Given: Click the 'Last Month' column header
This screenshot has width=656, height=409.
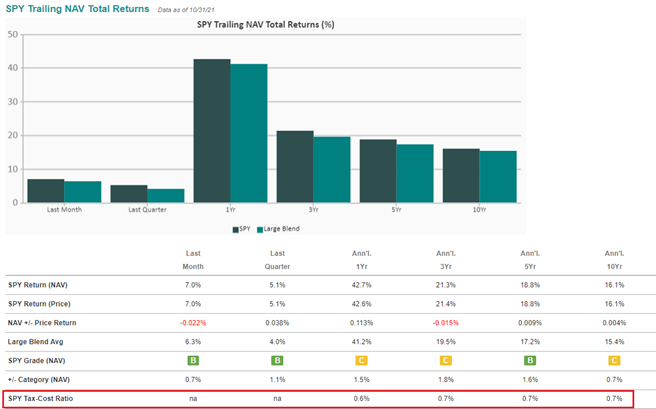Looking at the screenshot, I should (x=193, y=260).
